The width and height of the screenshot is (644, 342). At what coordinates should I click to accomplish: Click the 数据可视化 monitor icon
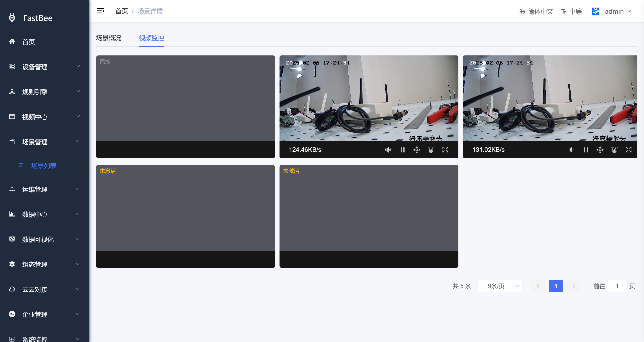[12, 239]
